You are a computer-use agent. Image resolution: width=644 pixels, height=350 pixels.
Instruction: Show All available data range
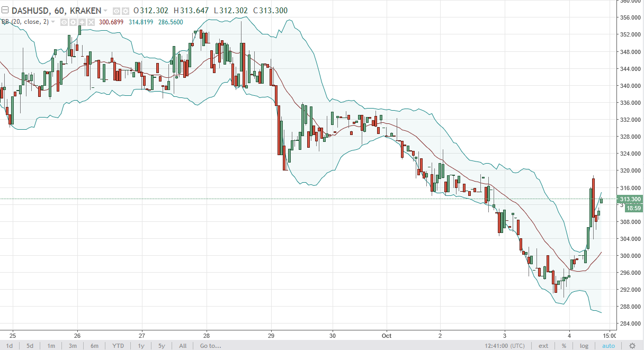click(x=183, y=346)
